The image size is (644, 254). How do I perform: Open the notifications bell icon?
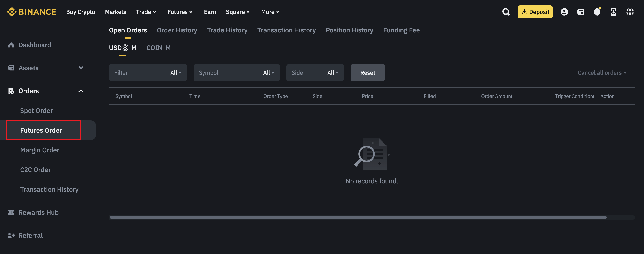pos(597,12)
